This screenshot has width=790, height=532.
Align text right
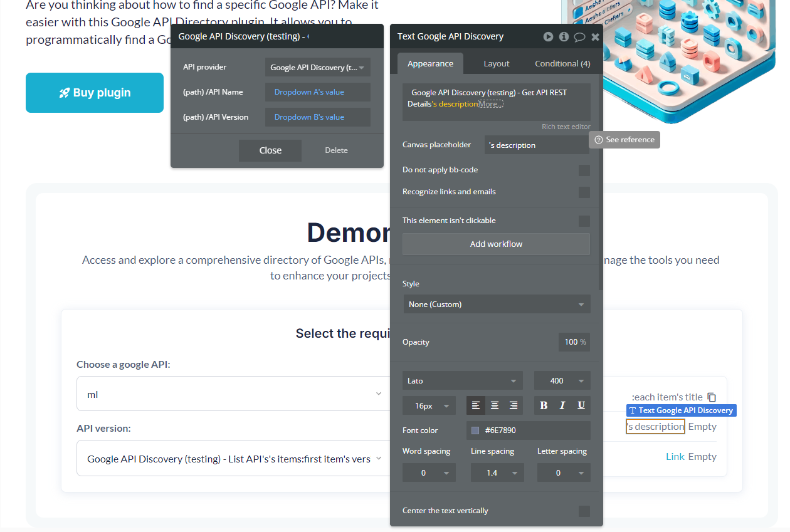click(x=513, y=405)
